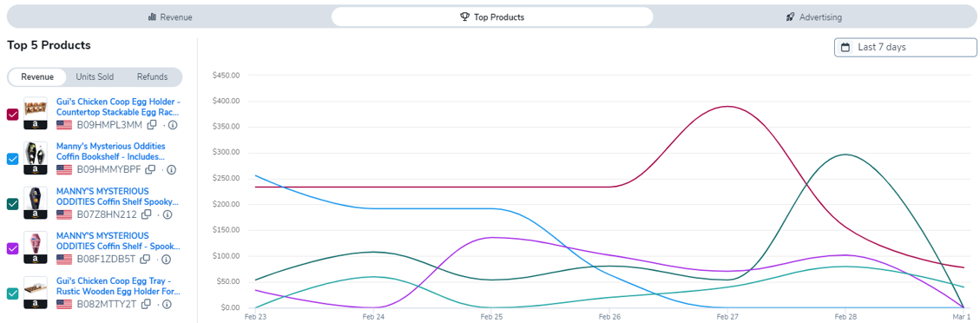Click ASIN text B09HMMYBPF

(109, 169)
